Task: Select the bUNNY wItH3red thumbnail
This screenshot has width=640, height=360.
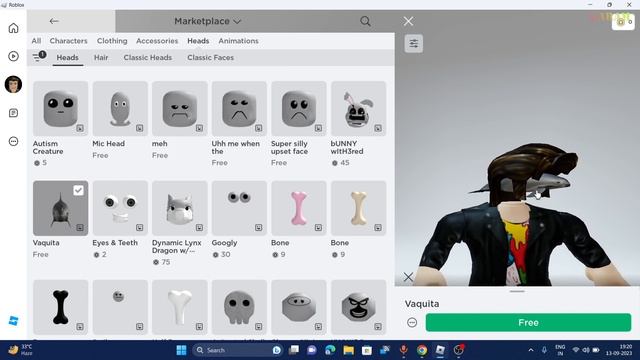Action: 358,108
